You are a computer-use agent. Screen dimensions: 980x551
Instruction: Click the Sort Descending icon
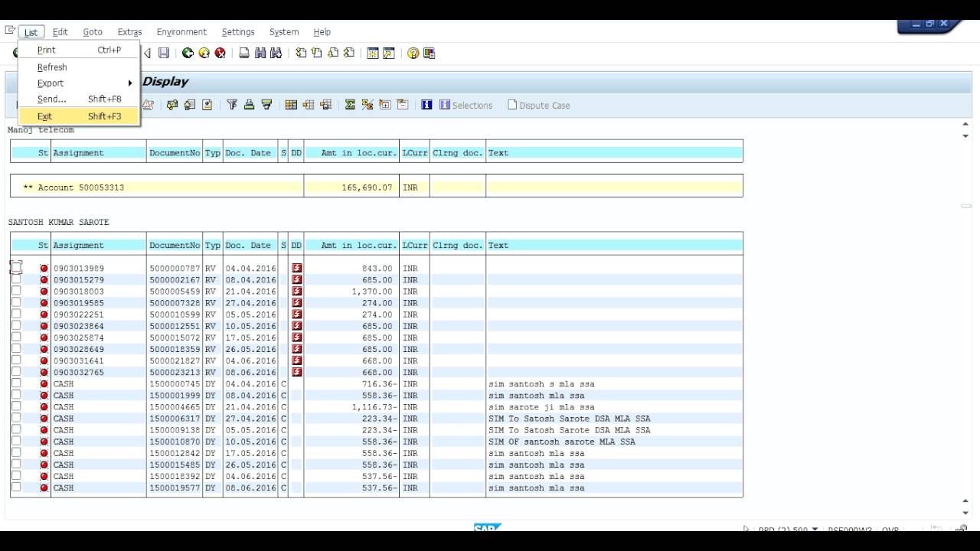[x=266, y=105]
